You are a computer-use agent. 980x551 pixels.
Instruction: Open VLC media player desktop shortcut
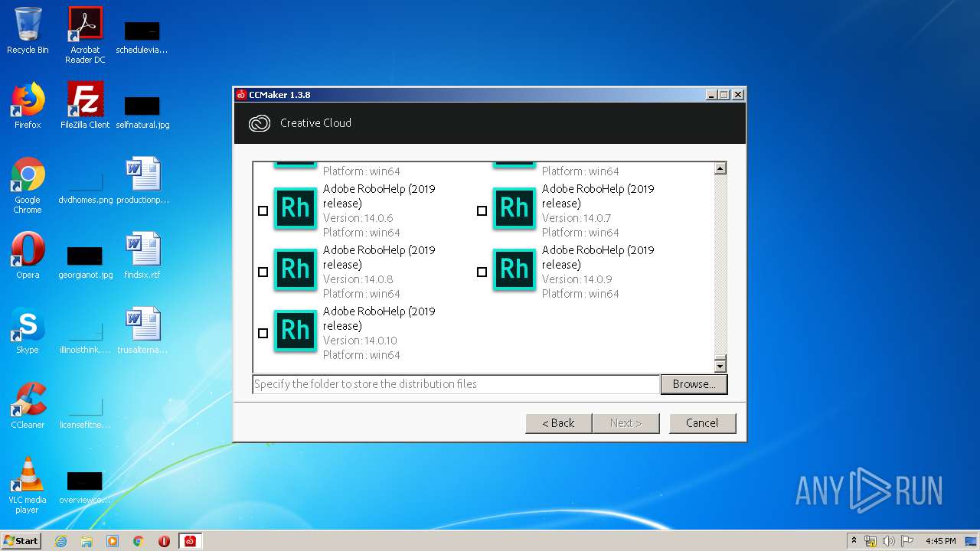28,485
